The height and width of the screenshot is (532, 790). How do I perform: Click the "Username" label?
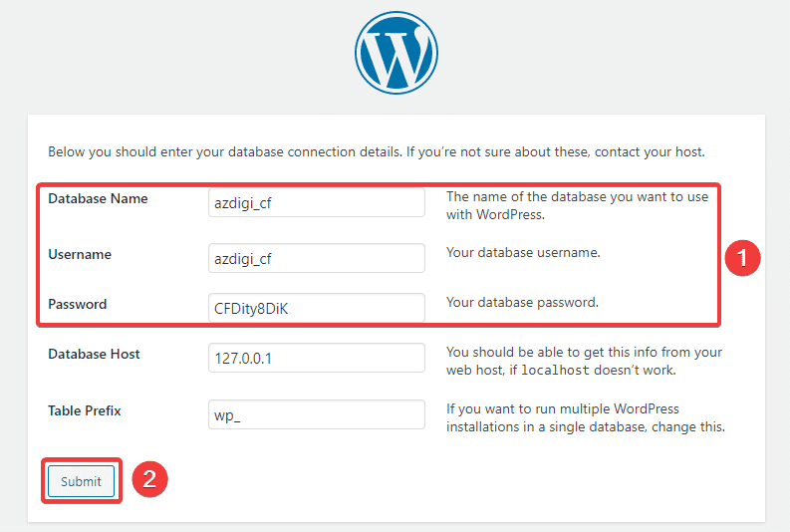tap(80, 254)
